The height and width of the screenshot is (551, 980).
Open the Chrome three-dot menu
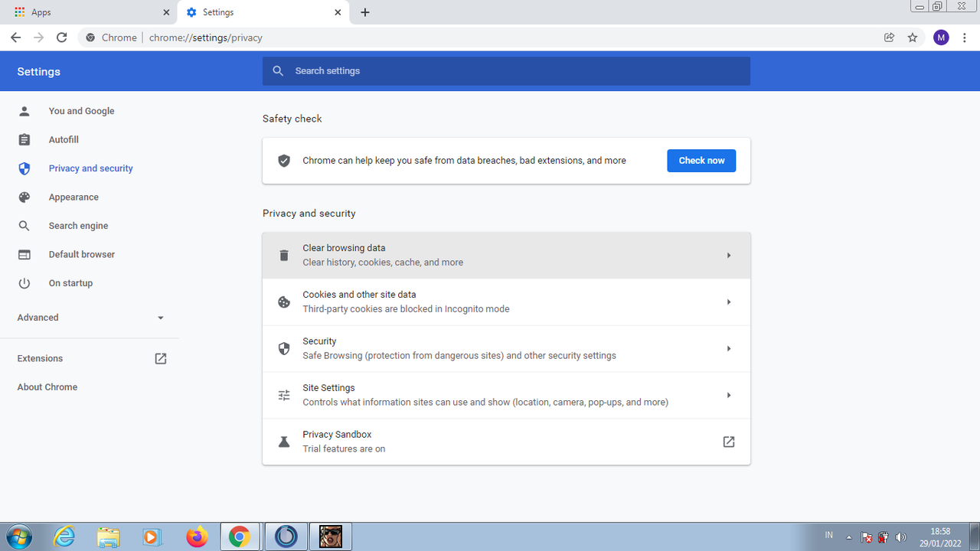(x=965, y=37)
